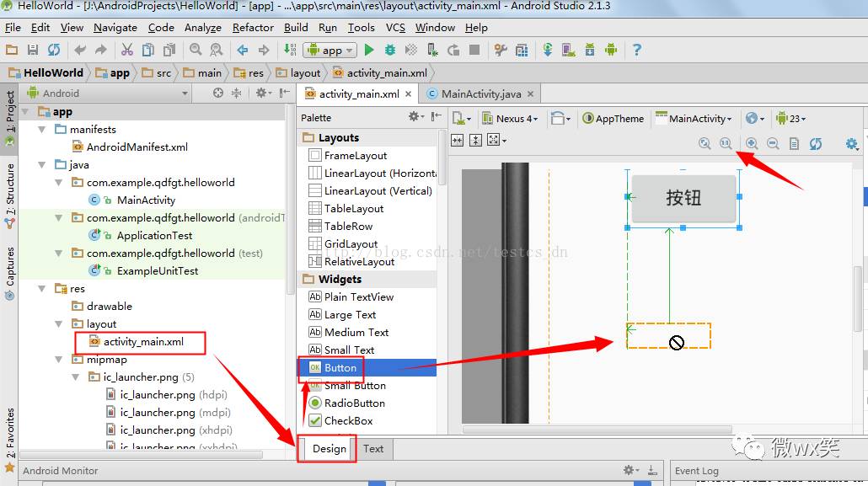Viewport: 868px width, 486px height.
Task: Open Android Monitor gear settings
Action: [631, 470]
